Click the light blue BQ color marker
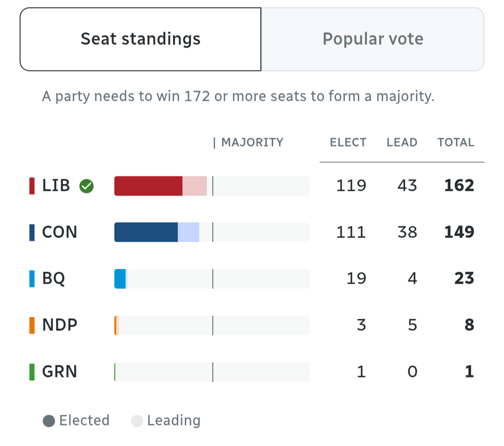 [32, 279]
